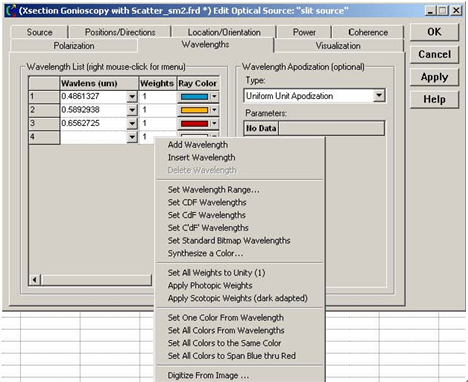The image size is (468, 382).
Task: Click the orange ray color swatch
Action: point(194,110)
